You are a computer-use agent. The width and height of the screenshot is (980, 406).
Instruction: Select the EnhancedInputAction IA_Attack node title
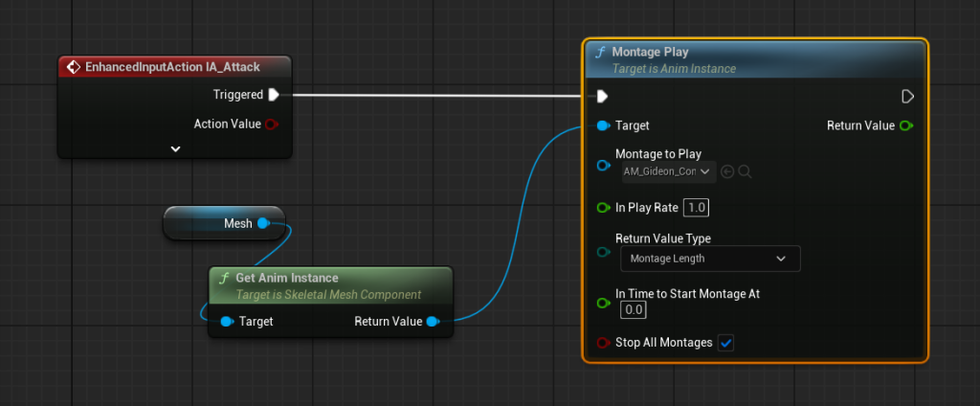172,67
